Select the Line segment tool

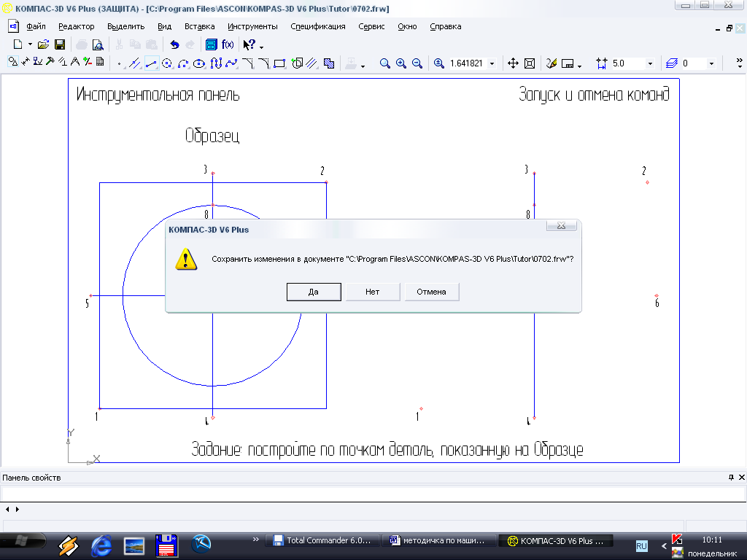[x=152, y=63]
